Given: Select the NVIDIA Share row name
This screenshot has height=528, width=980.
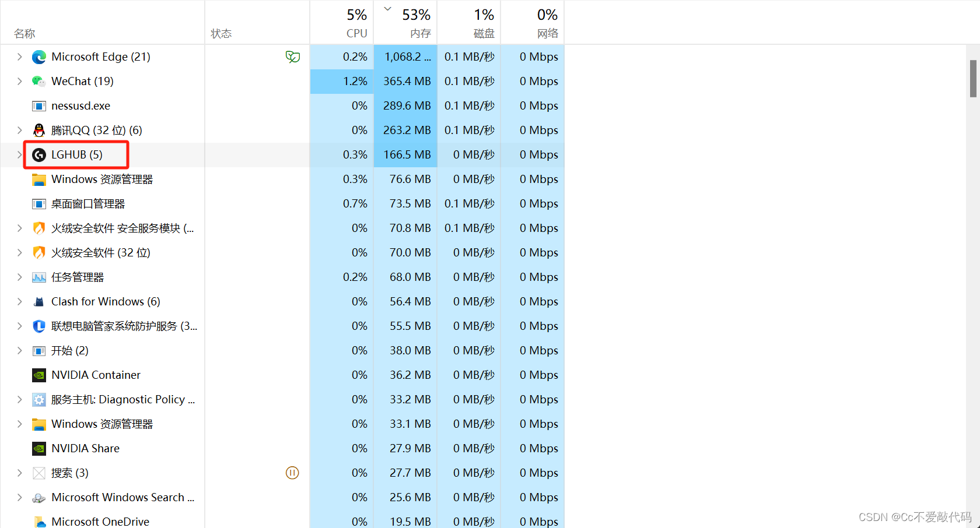Looking at the screenshot, I should tap(85, 449).
